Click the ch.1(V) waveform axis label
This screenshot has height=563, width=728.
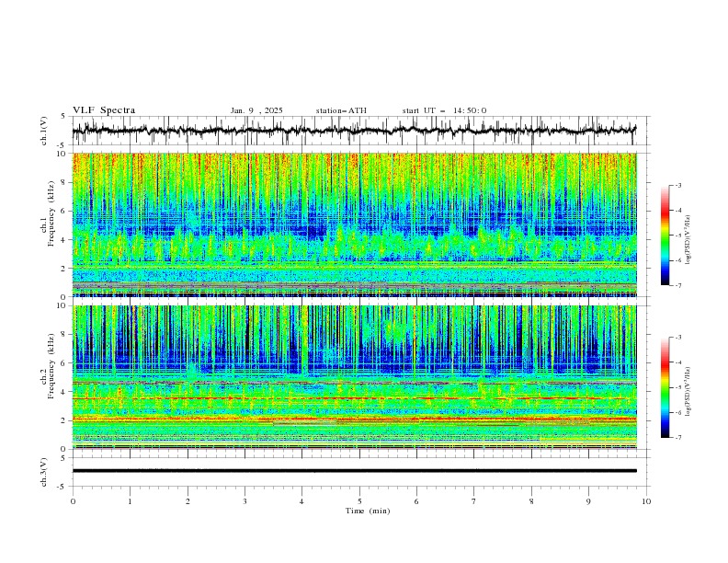pos(44,131)
